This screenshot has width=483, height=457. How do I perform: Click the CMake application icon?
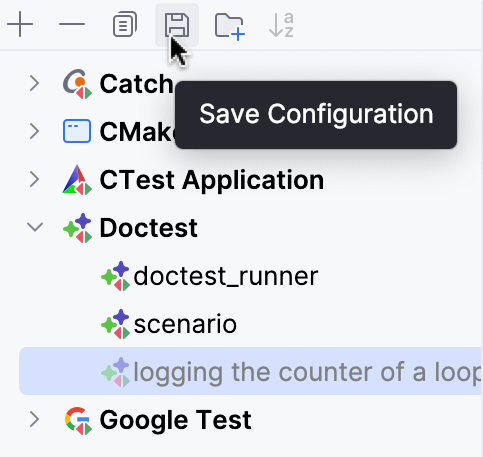77,131
